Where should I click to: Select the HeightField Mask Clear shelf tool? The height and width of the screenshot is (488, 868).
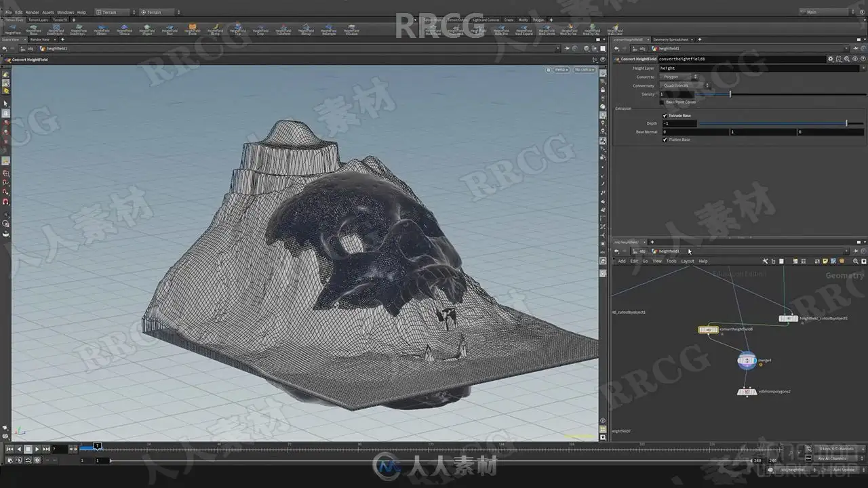point(614,30)
